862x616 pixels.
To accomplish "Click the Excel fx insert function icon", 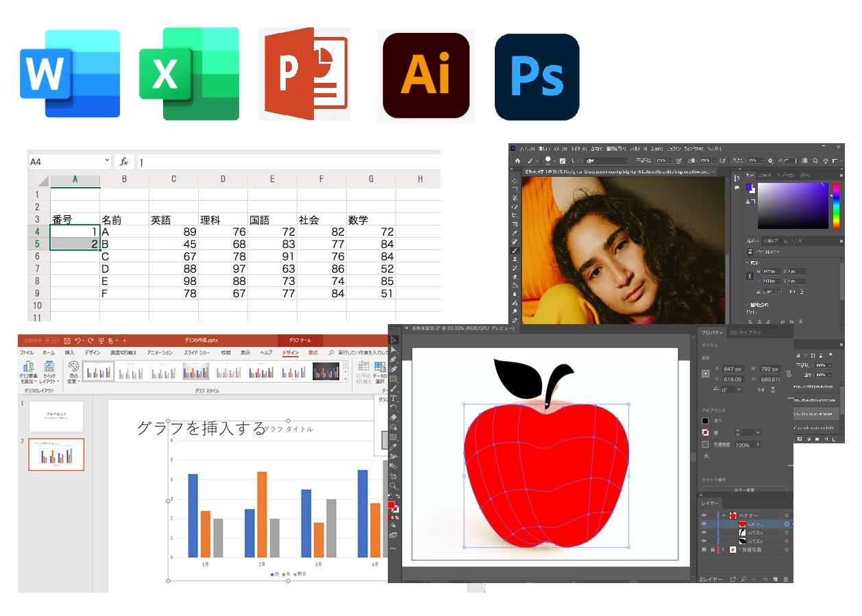I will point(124,162).
